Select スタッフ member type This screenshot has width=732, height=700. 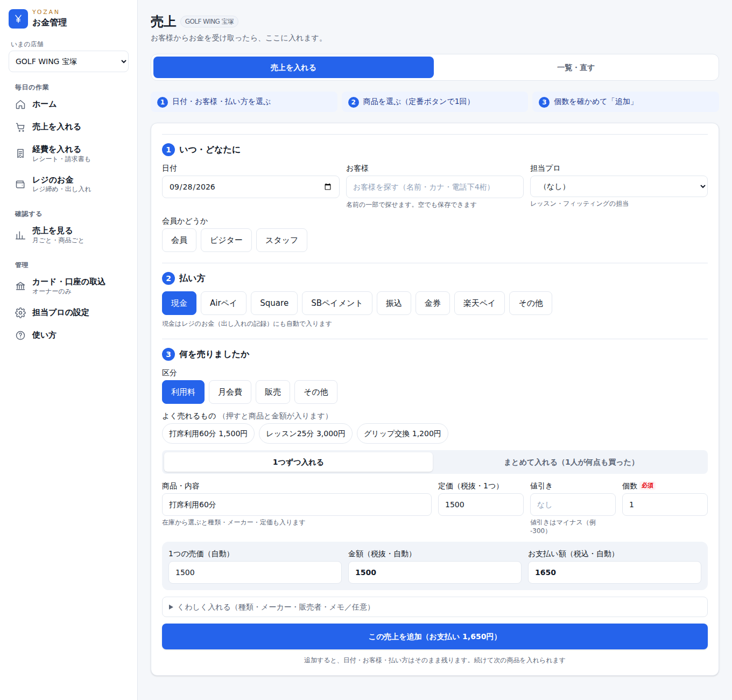pos(281,240)
